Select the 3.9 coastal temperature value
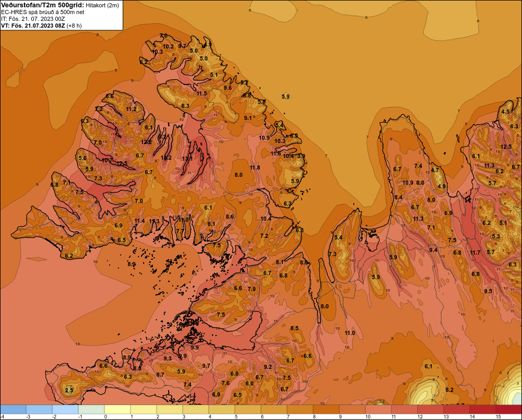Screen dimensions: 522x420 (301, 156)
